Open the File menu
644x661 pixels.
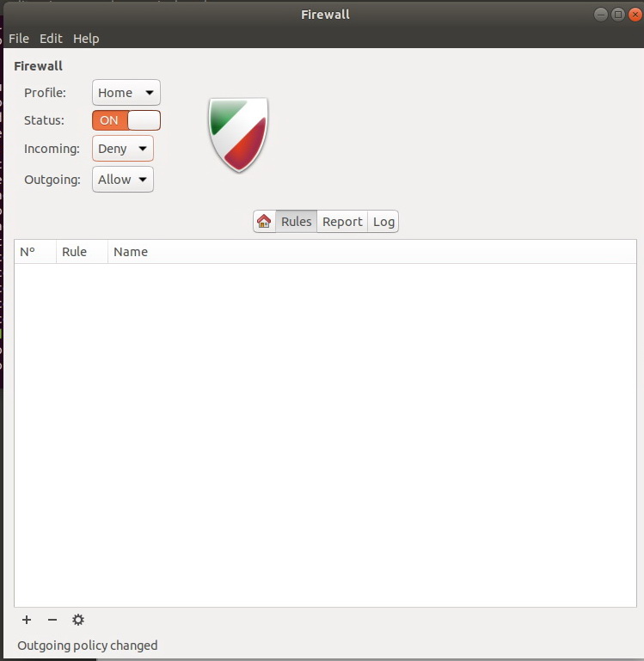pos(19,39)
